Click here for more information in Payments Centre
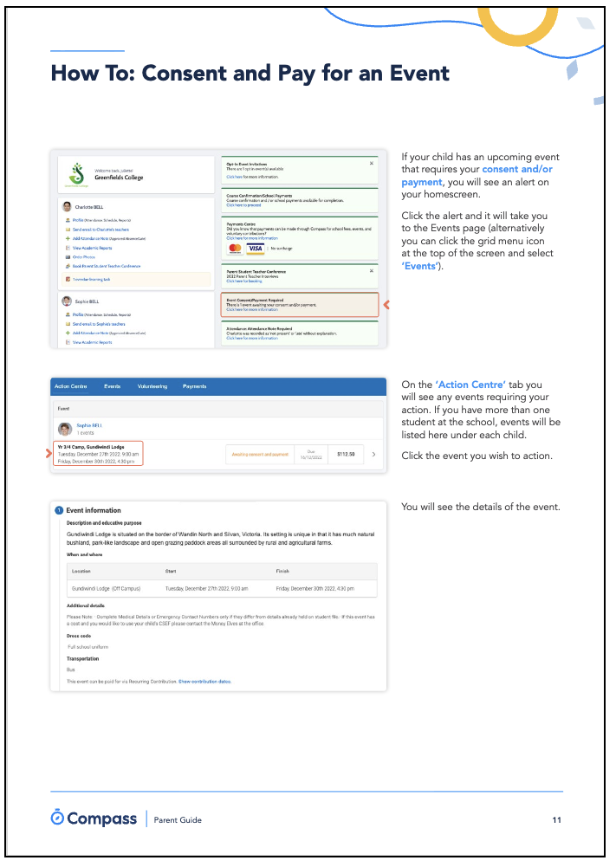The width and height of the screenshot is (616, 867). [252, 238]
